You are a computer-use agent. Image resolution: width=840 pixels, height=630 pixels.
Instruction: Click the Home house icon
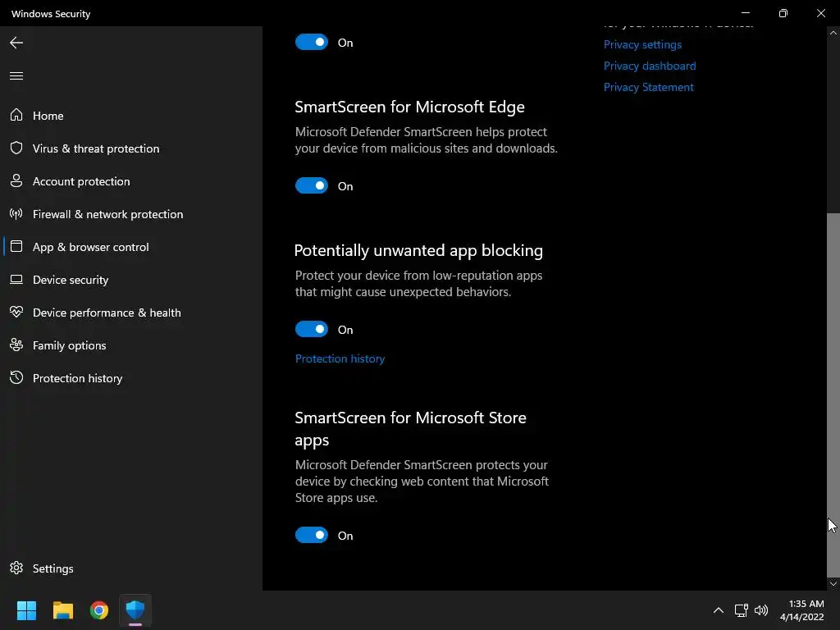(x=16, y=115)
